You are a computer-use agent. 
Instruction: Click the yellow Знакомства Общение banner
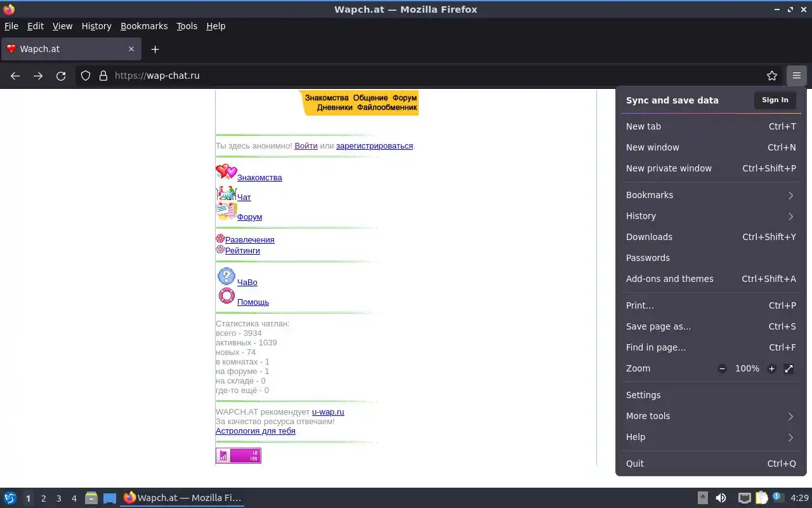pyautogui.click(x=358, y=103)
